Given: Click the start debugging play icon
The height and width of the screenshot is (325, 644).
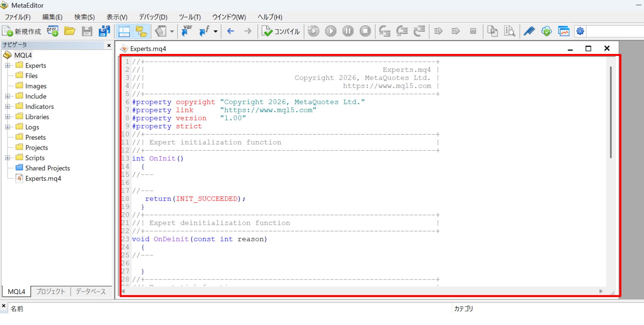Looking at the screenshot, I should pyautogui.click(x=331, y=31).
